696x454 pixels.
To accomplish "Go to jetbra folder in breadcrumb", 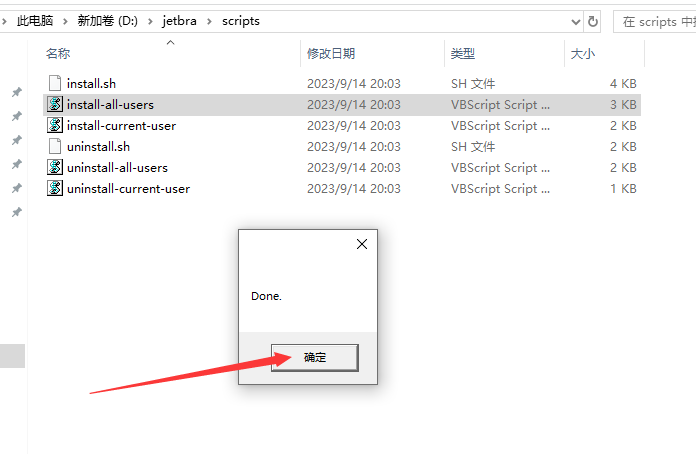I will [179, 21].
